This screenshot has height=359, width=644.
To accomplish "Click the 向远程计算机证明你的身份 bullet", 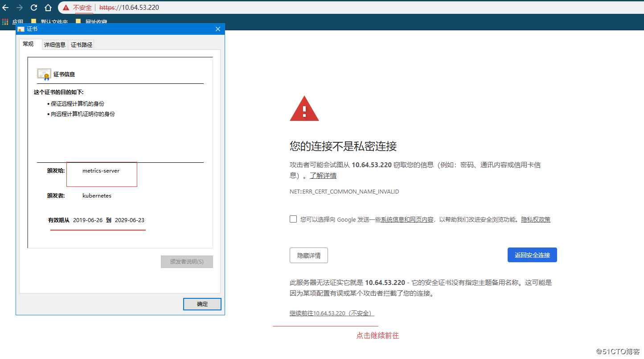I will pos(83,114).
